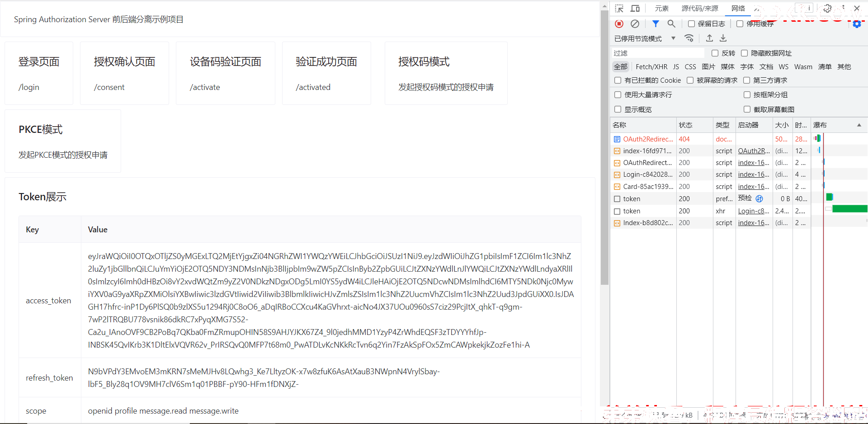Click the document icon of the OAuth2Redirec... request
Screen dimensions: 868x424
(617, 139)
